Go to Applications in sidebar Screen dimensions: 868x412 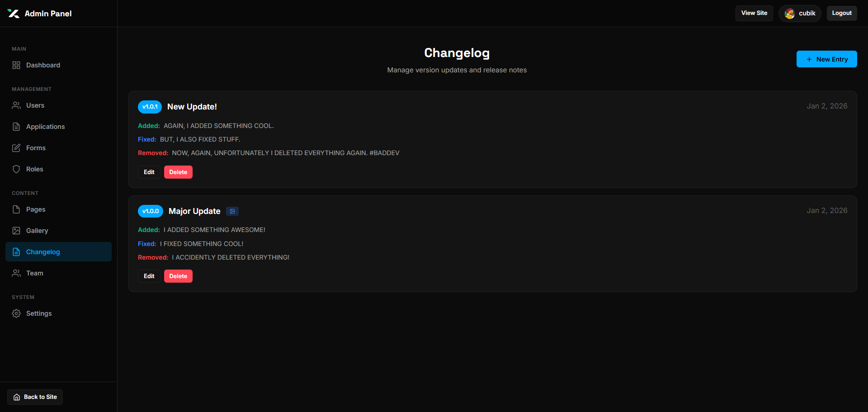click(x=59, y=127)
